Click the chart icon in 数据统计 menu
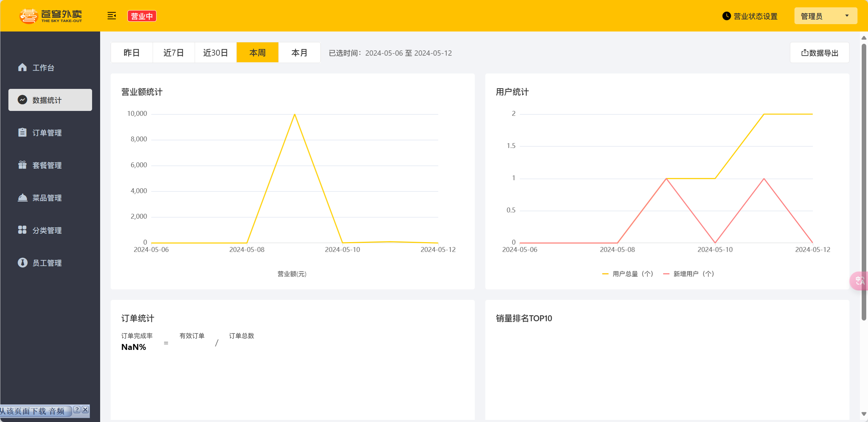868x422 pixels. [x=22, y=100]
